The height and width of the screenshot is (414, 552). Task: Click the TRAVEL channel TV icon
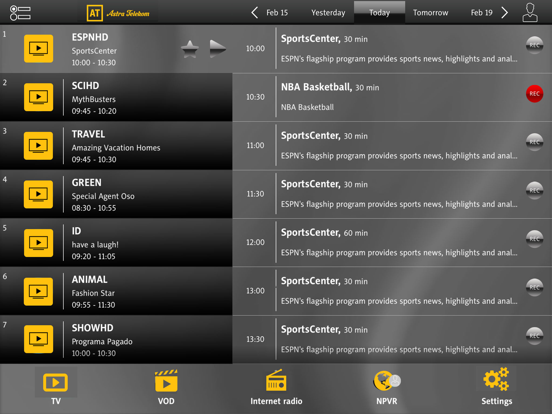tap(38, 145)
